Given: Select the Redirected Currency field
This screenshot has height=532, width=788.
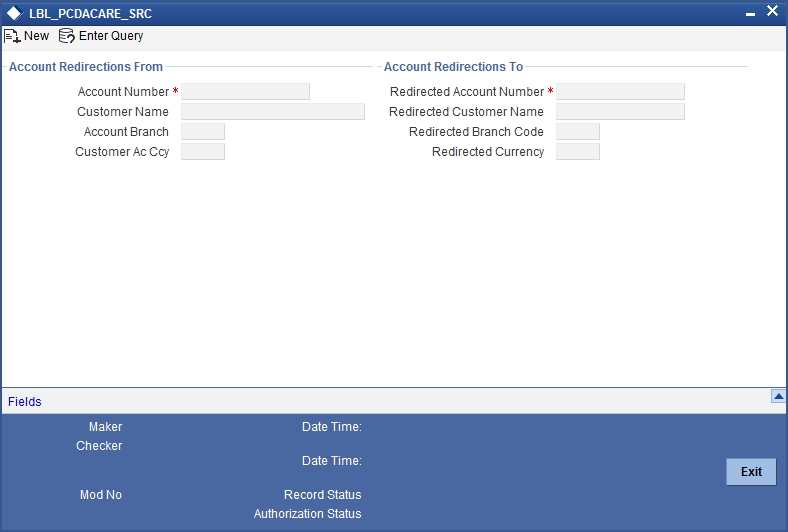Looking at the screenshot, I should click(578, 152).
